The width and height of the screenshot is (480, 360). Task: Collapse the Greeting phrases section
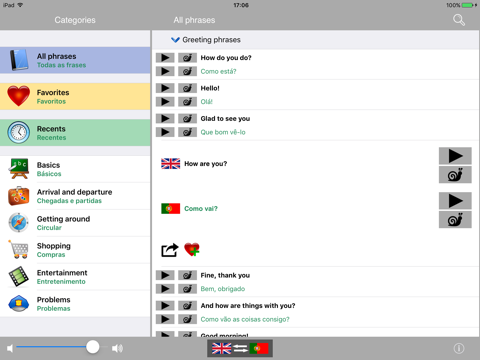coord(175,40)
